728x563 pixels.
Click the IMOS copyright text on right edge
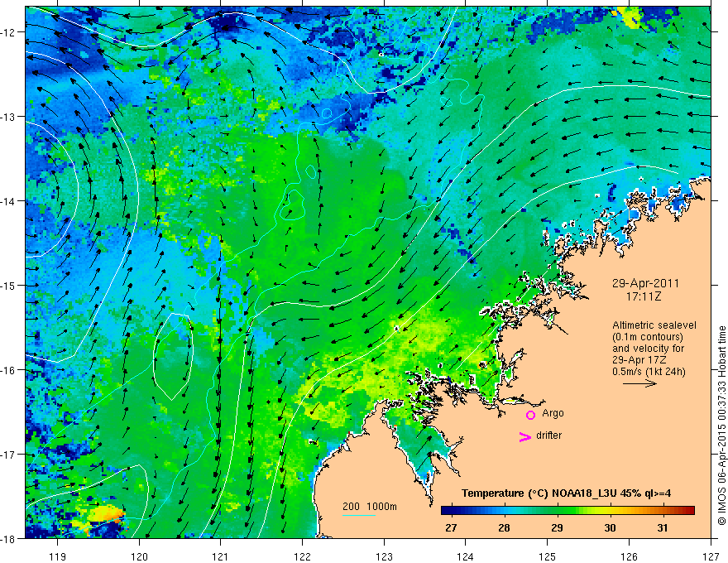click(721, 426)
